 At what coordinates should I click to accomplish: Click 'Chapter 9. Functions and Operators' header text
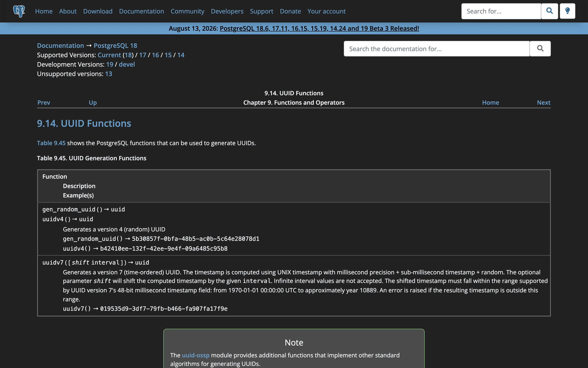(294, 102)
